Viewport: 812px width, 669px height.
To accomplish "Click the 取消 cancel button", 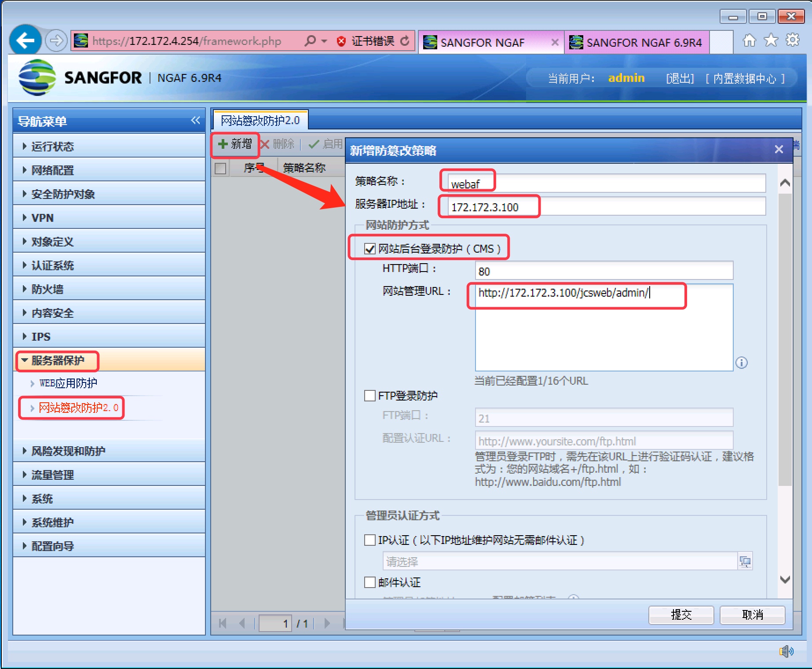I will coord(752,615).
